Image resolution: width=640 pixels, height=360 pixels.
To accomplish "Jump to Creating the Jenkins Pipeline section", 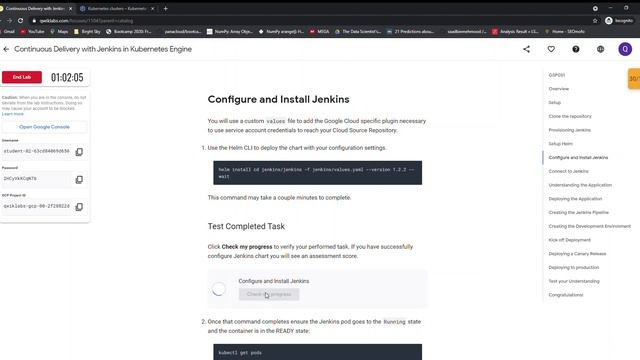I will tap(578, 213).
